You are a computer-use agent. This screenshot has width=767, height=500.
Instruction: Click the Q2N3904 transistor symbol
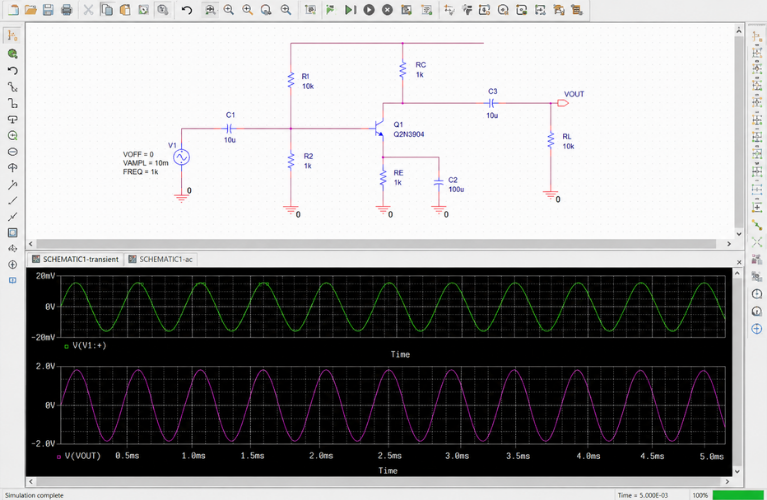tap(378, 129)
